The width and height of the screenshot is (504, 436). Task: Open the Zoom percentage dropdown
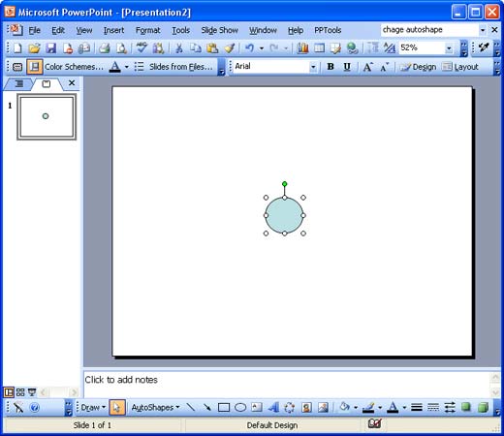point(449,48)
